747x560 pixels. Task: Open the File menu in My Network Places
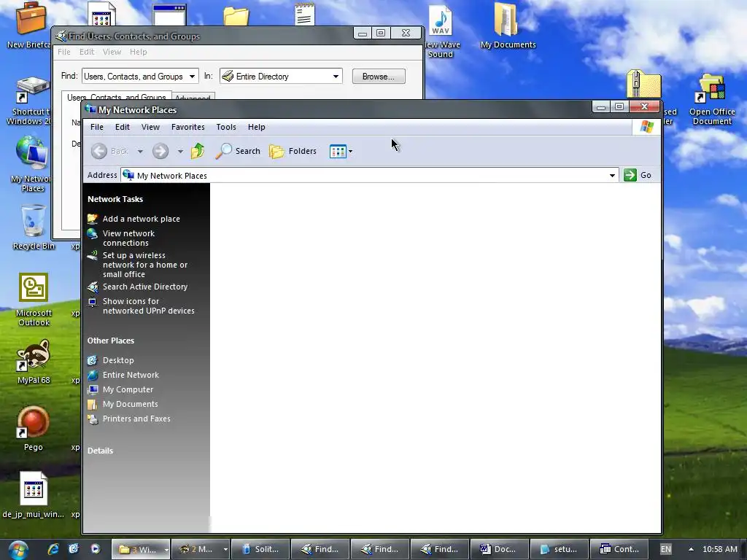(x=97, y=127)
